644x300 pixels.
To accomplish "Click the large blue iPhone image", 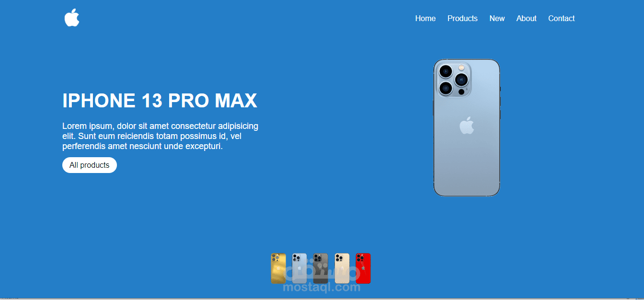I will point(467,127).
